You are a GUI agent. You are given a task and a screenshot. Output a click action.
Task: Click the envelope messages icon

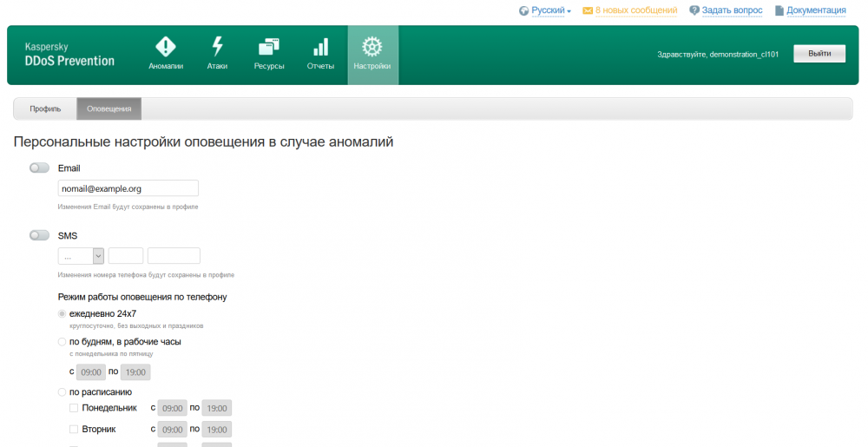(588, 10)
